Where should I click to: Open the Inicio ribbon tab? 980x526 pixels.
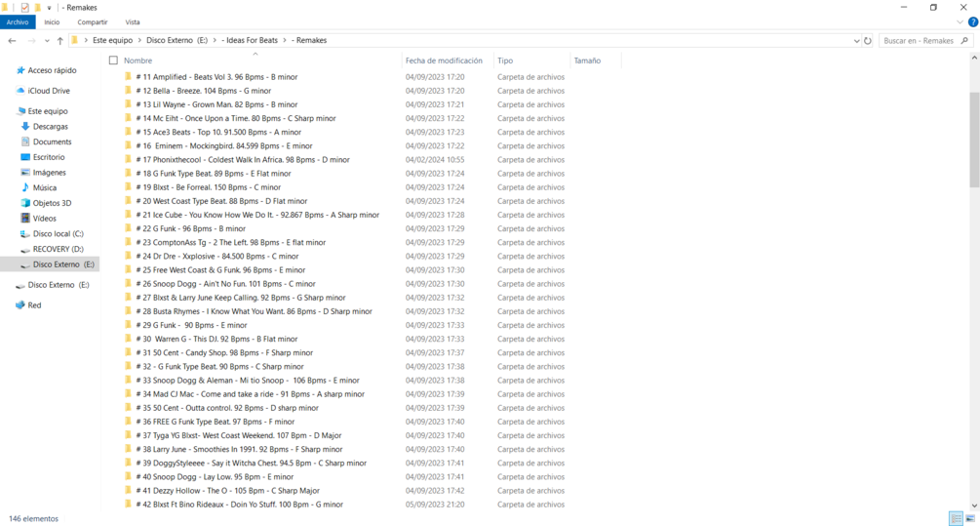click(x=52, y=21)
